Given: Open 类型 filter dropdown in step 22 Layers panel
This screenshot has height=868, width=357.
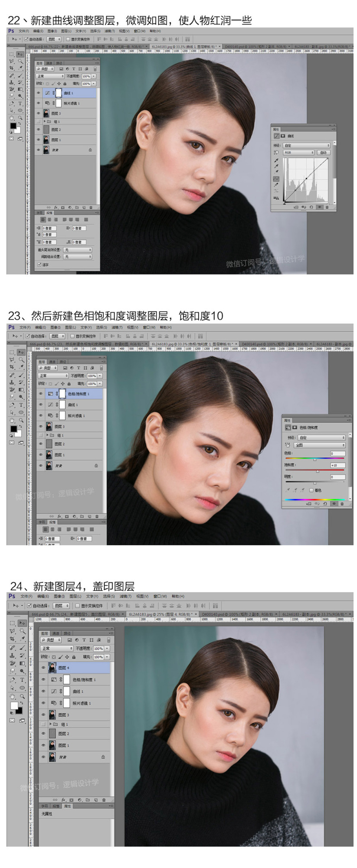Looking at the screenshot, I should 45,69.
